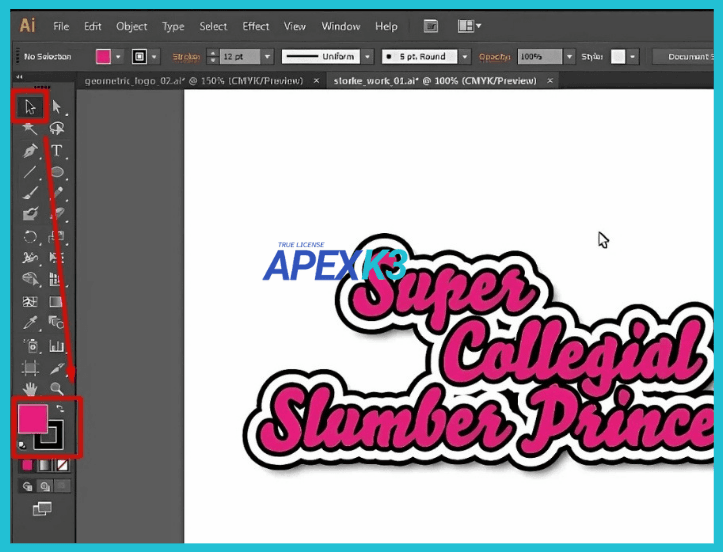Select the Type tool
The height and width of the screenshot is (552, 723).
57,151
